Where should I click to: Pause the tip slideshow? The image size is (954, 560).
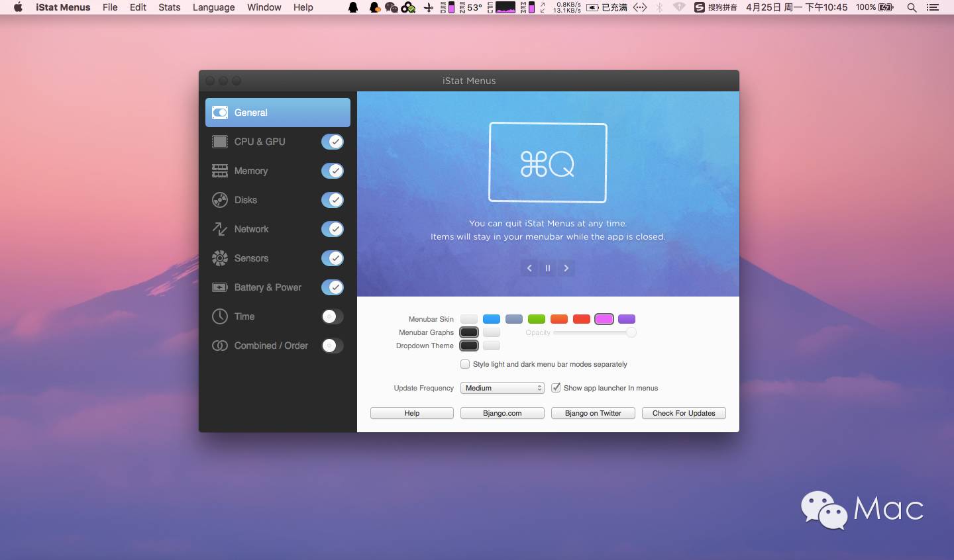(x=548, y=268)
